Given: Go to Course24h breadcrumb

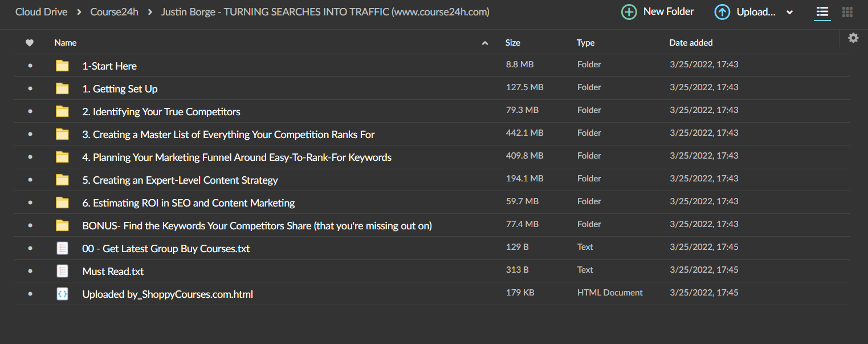Looking at the screenshot, I should pos(115,12).
